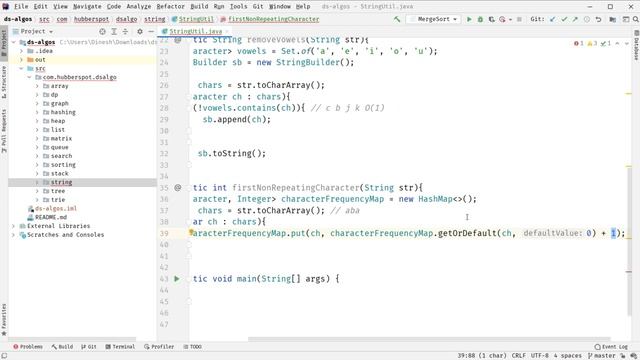This screenshot has width=640, height=360.
Task: Open the File menu
Action: pos(21,7)
